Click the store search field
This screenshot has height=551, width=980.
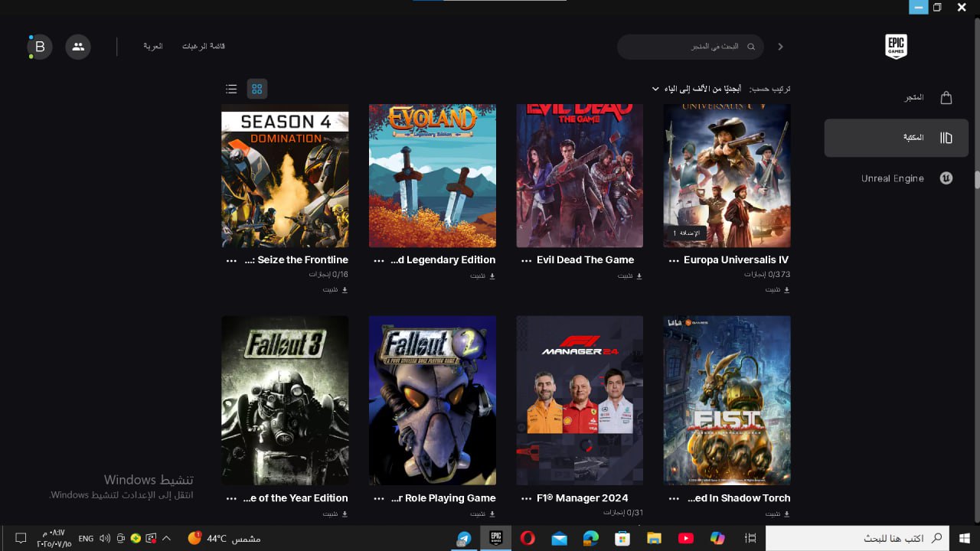tap(690, 47)
